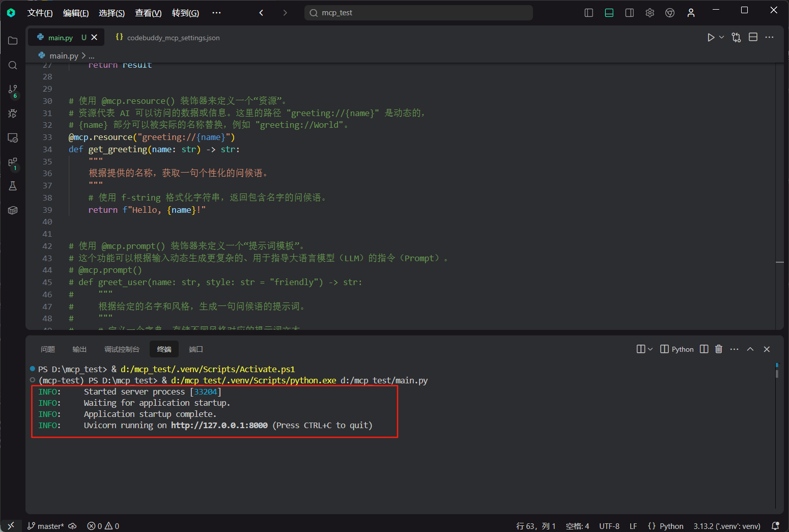Image resolution: width=789 pixels, height=532 pixels.
Task: Click the http://127.0.0.1:8000 link in the terminal
Action: pyautogui.click(x=219, y=425)
